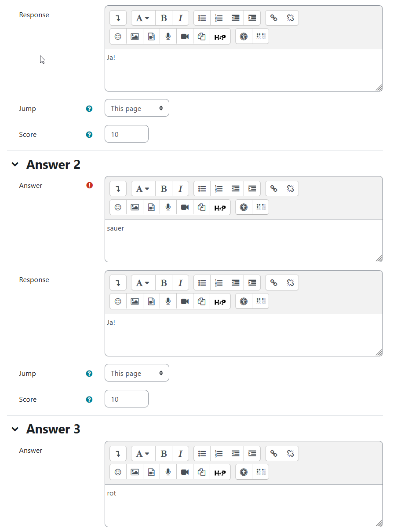Record audio in top Response editor
Image resolution: width=415 pixels, height=532 pixels.
click(168, 37)
